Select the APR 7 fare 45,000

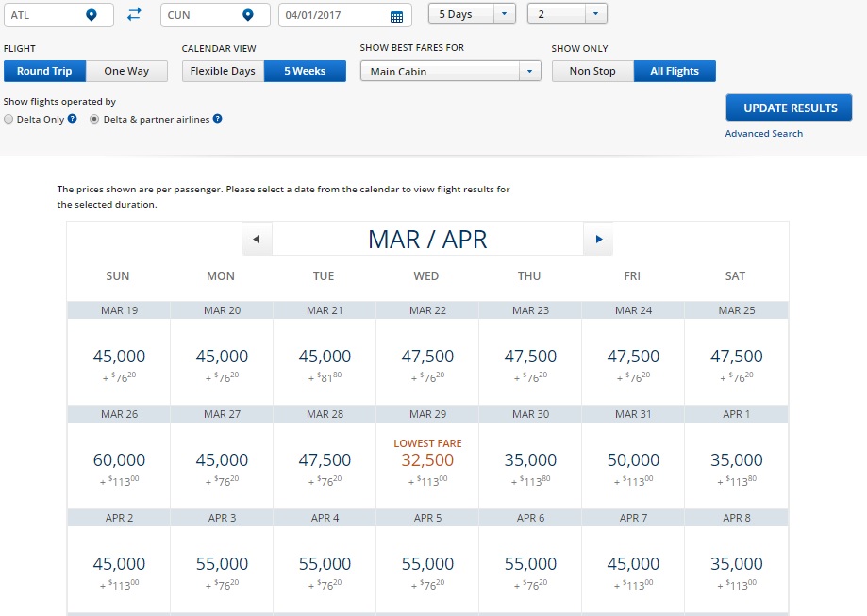coord(633,569)
